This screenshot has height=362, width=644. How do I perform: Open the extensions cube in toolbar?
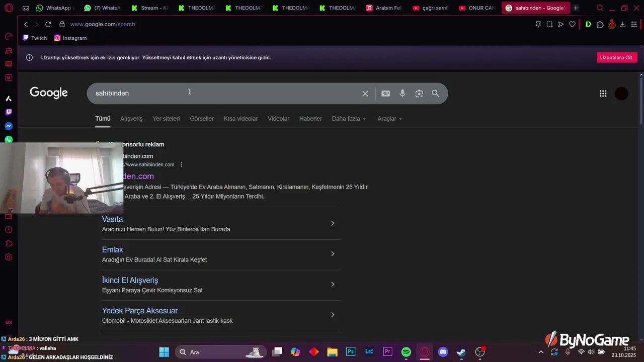pos(600,24)
